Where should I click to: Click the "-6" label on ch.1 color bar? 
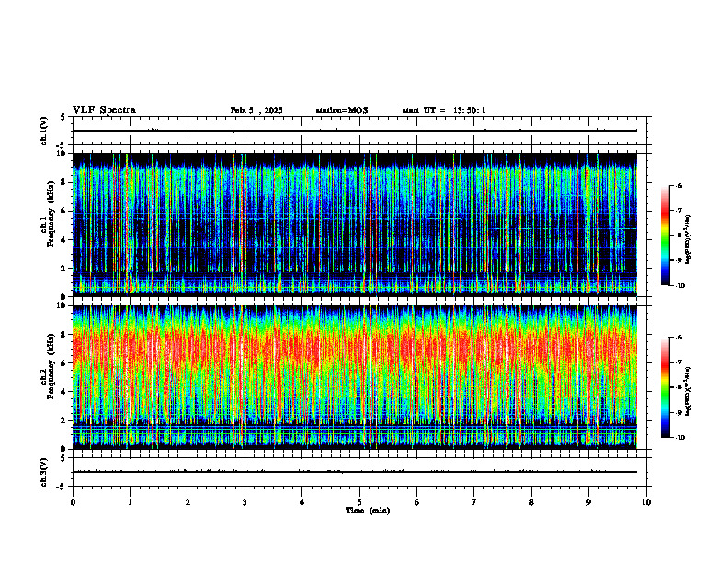click(x=678, y=185)
